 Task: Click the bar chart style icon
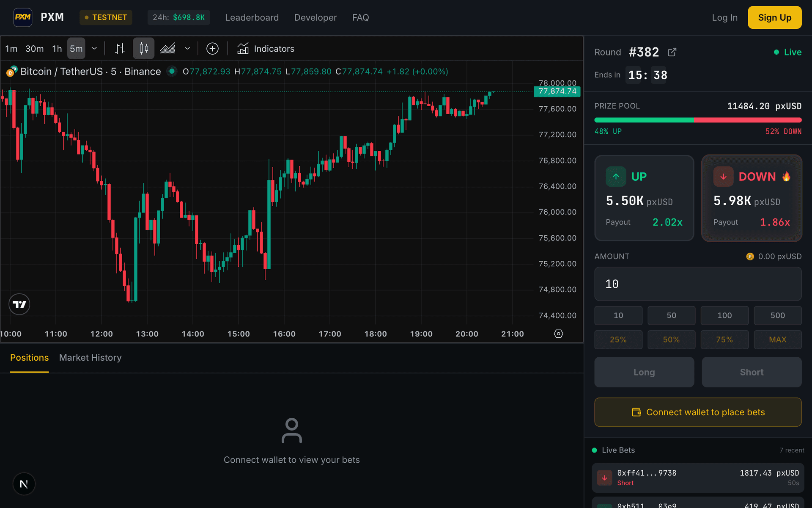[x=120, y=48]
